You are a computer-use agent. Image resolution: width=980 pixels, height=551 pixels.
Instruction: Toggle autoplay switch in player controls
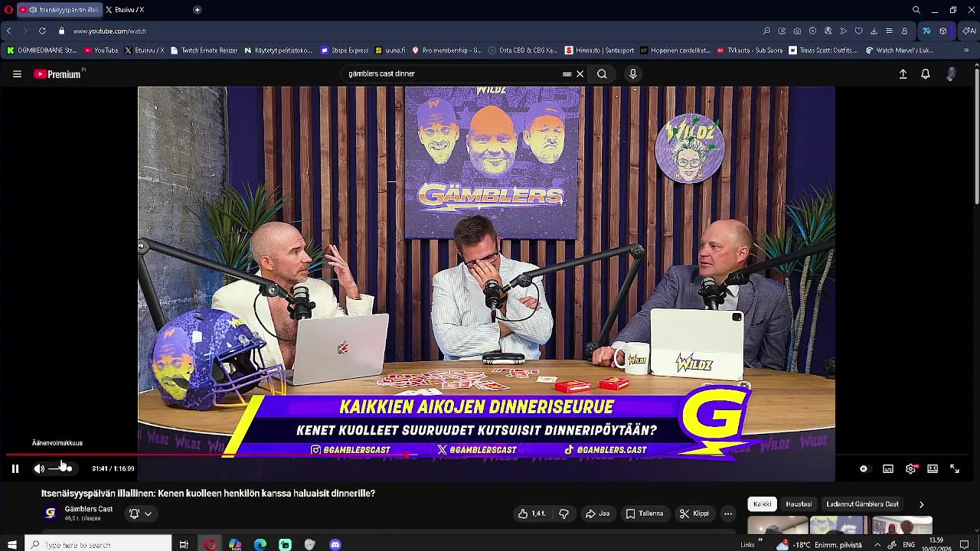pyautogui.click(x=863, y=469)
